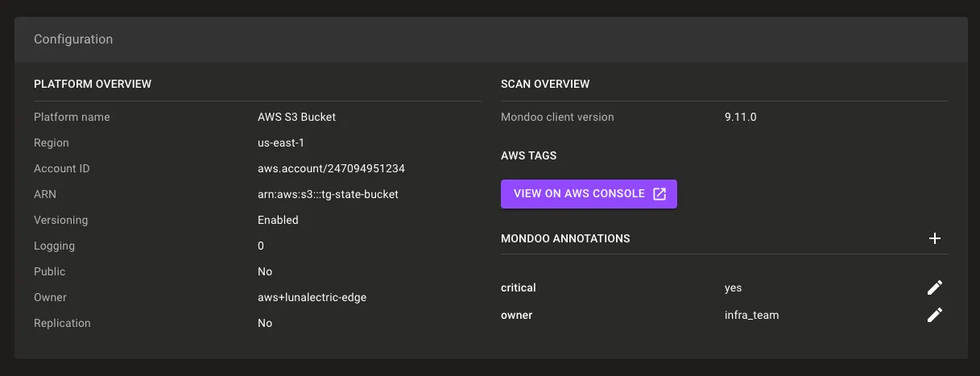Select the PLATFORM OVERVIEW heading
Viewport: 980px width, 376px height.
(93, 84)
